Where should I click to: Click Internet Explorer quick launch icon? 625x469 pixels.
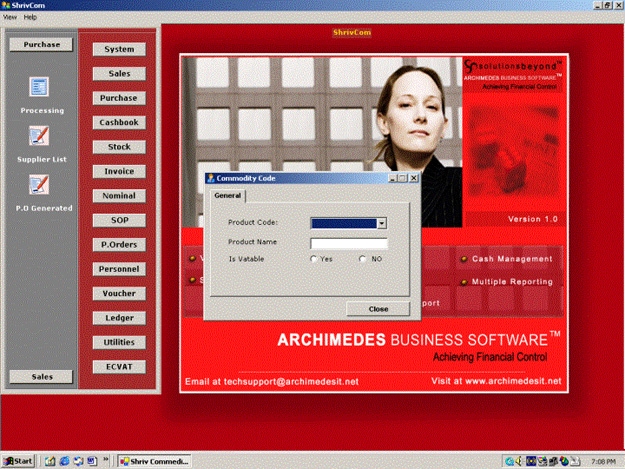click(x=63, y=461)
